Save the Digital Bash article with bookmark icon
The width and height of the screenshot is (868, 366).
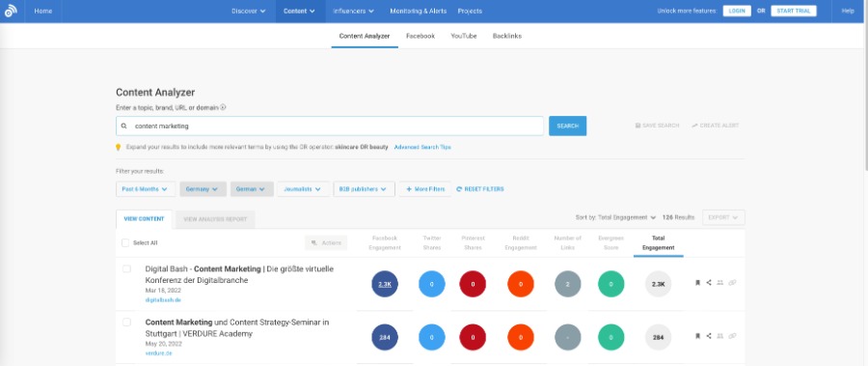(697, 283)
